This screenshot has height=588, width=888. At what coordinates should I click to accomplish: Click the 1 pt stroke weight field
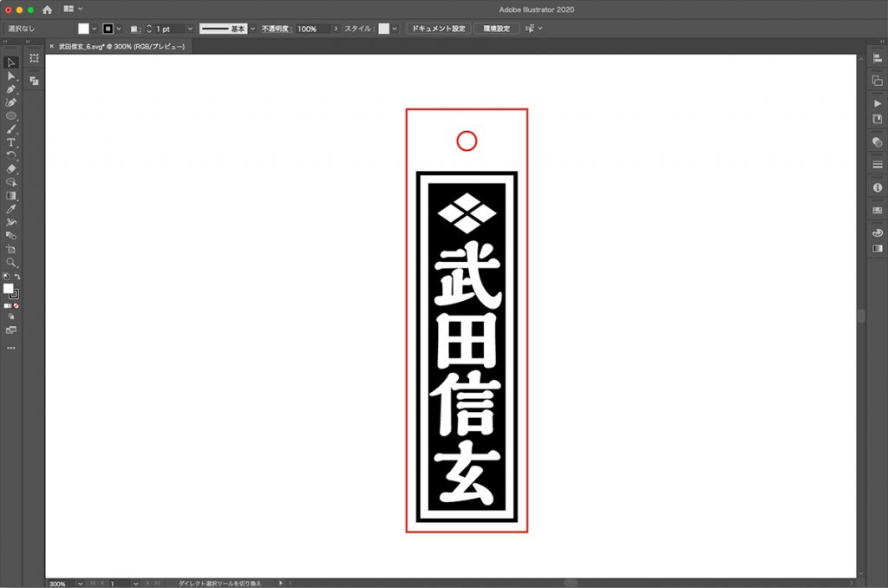(169, 29)
